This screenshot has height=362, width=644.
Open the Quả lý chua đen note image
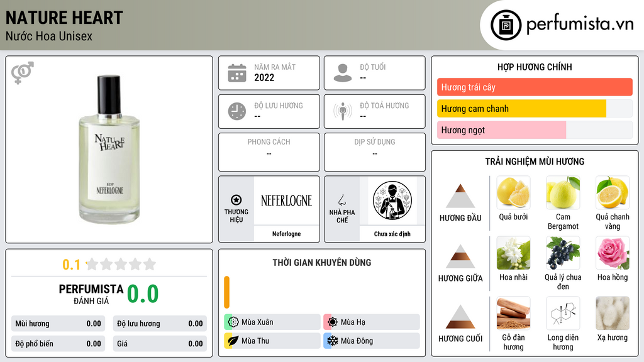[563, 253]
